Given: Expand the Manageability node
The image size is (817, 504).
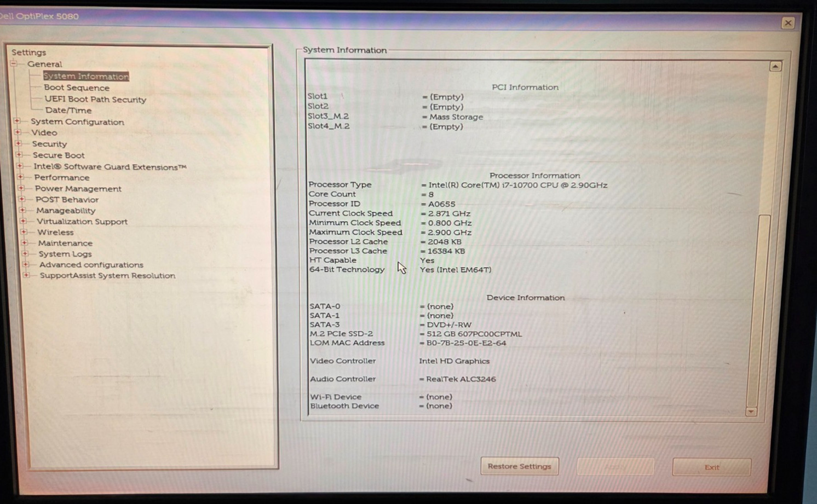Looking at the screenshot, I should pyautogui.click(x=22, y=210).
